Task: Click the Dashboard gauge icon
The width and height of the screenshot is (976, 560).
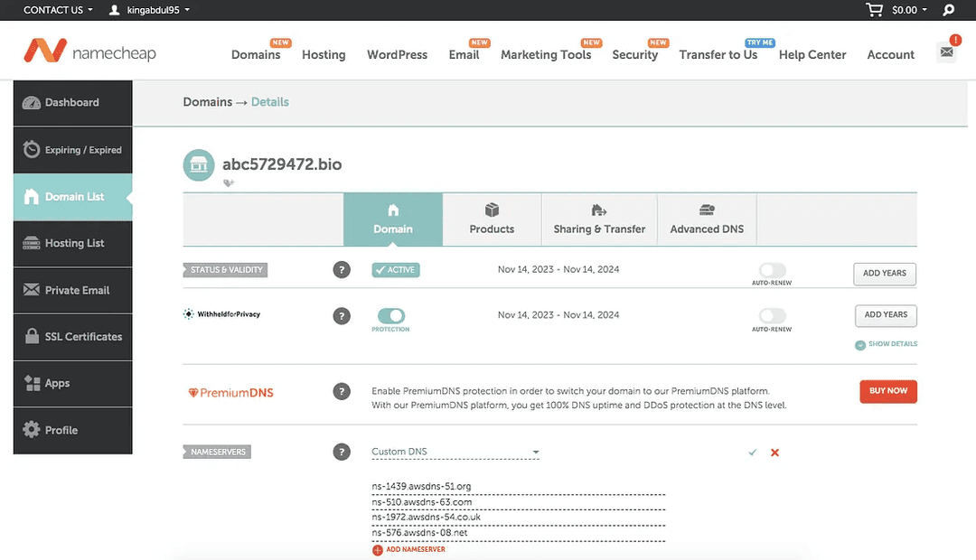Action: tap(31, 103)
